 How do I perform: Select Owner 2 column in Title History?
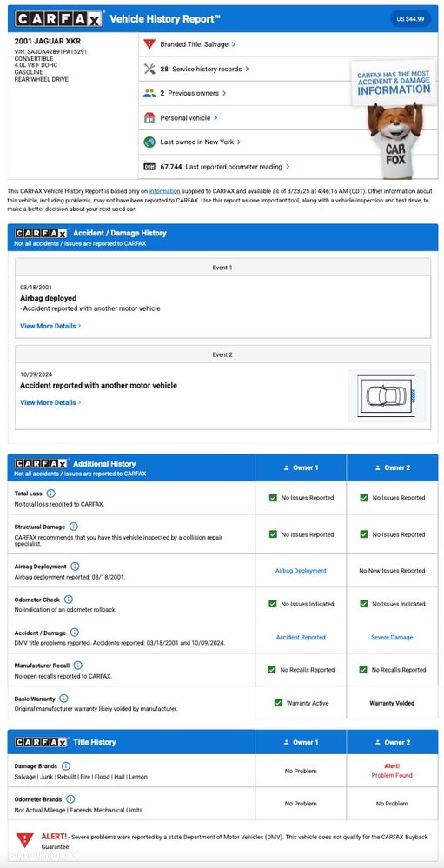pos(392,742)
